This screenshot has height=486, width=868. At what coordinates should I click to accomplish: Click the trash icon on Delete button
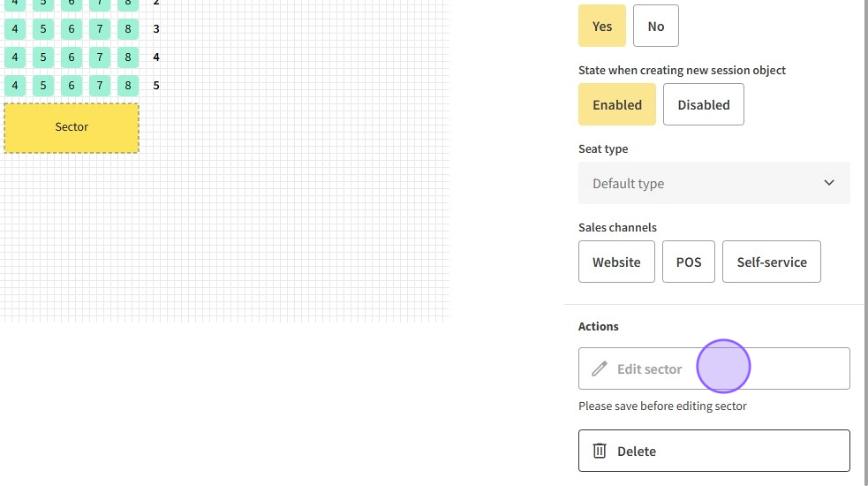(x=600, y=451)
